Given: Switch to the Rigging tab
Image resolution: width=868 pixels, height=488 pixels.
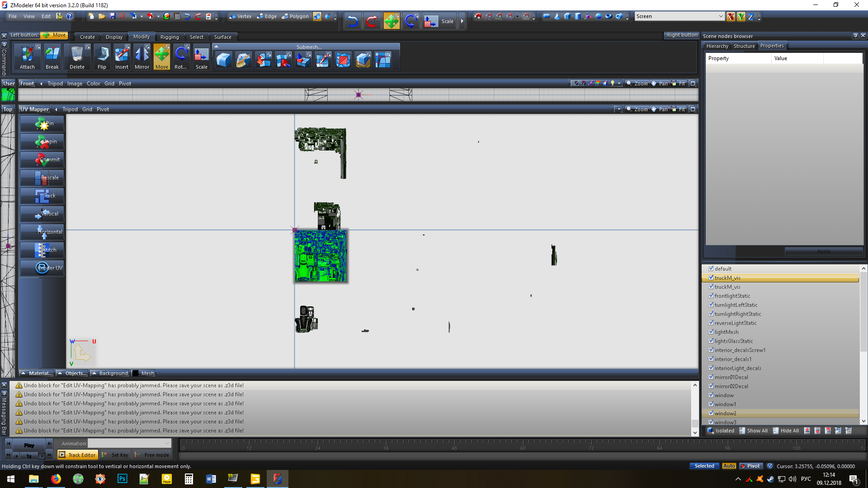Looking at the screenshot, I should click(x=170, y=37).
